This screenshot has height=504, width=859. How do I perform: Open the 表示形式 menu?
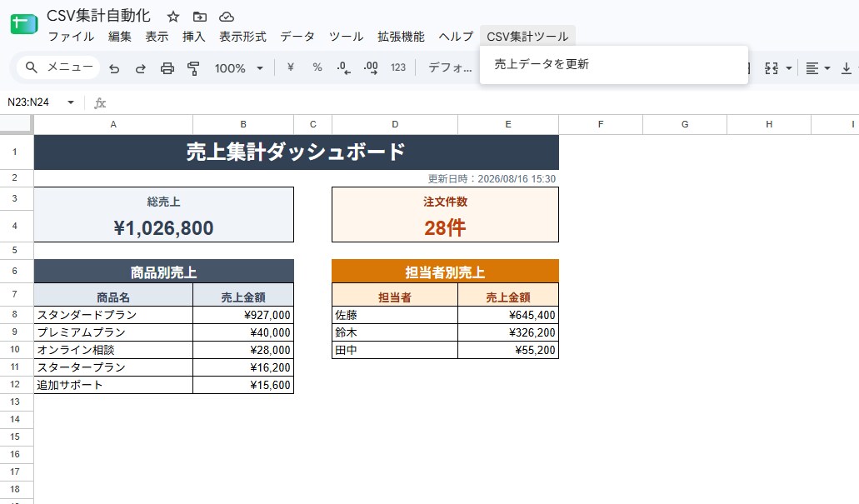coord(242,37)
